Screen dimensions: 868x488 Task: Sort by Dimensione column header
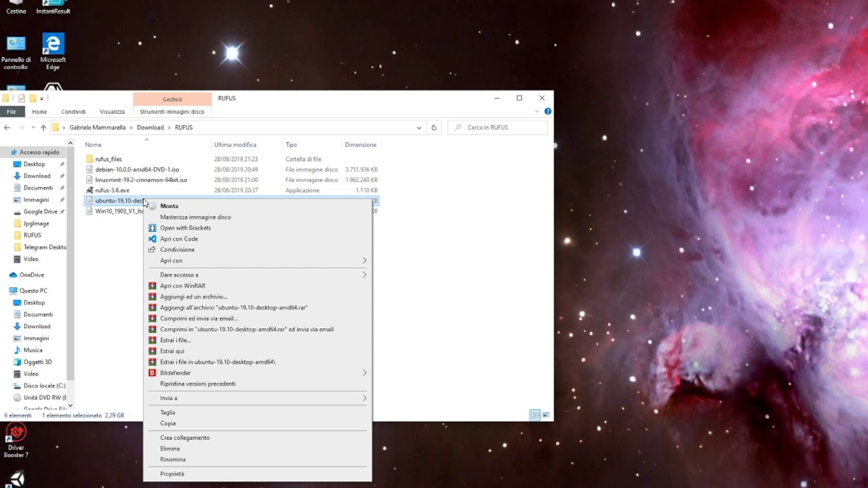(360, 144)
